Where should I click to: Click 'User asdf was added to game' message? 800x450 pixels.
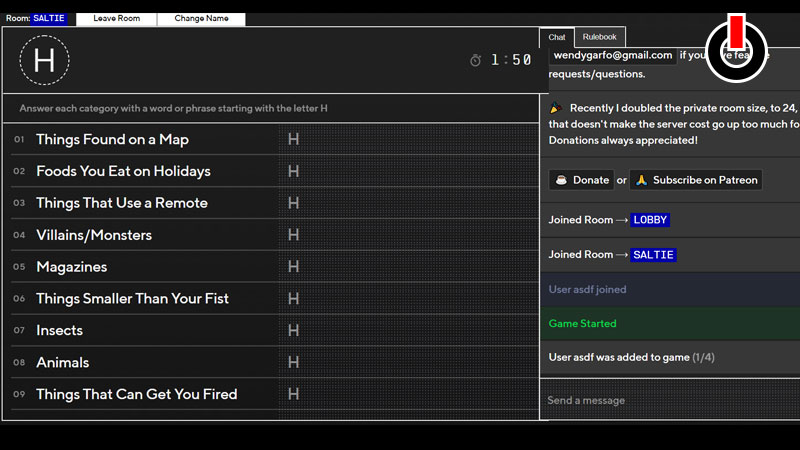pyautogui.click(x=631, y=357)
